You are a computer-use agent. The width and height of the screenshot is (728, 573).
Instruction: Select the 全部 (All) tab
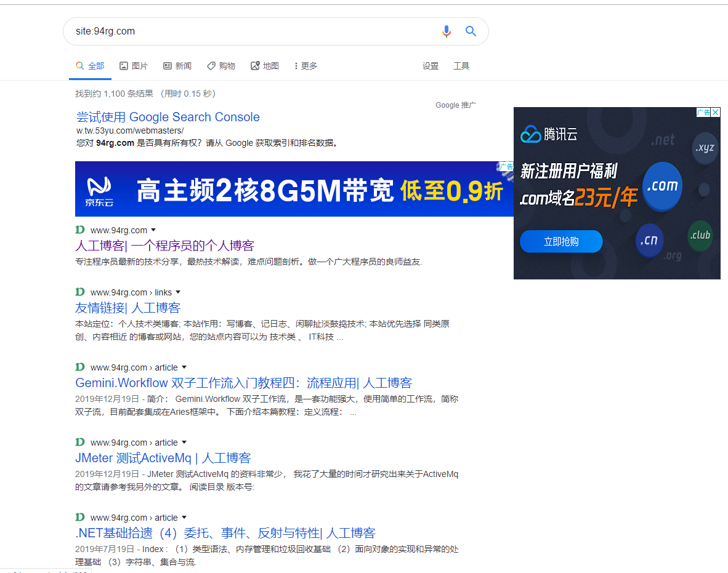[90, 66]
